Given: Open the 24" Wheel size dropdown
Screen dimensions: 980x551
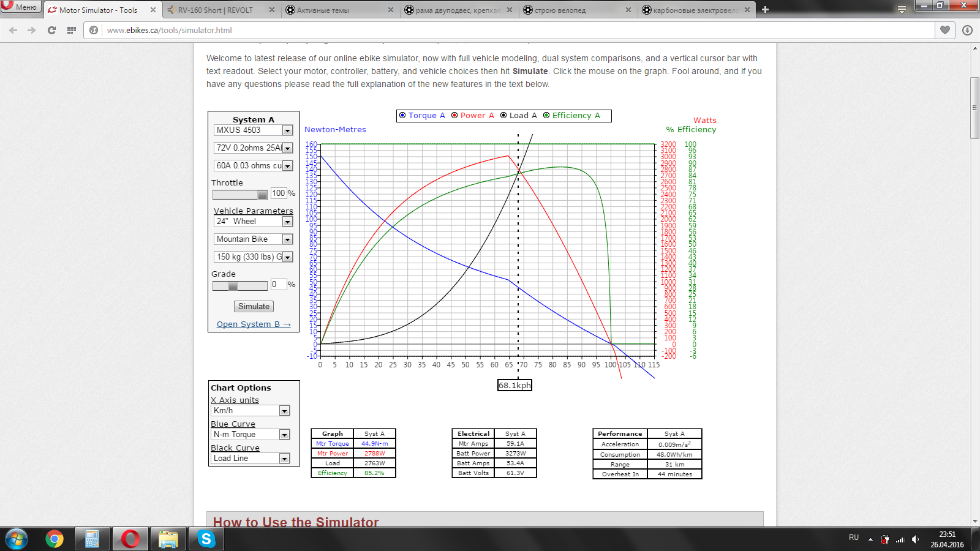Looking at the screenshot, I should click(x=287, y=222).
